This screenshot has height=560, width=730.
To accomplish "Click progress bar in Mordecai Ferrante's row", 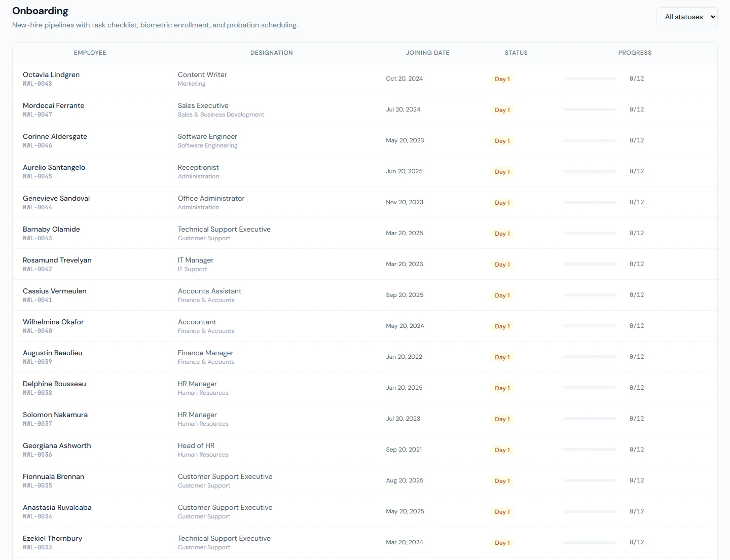I will pyautogui.click(x=589, y=109).
